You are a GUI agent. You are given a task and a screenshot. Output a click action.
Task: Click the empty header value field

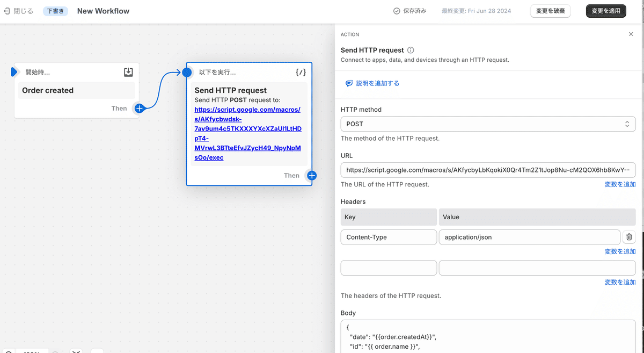[x=537, y=268]
